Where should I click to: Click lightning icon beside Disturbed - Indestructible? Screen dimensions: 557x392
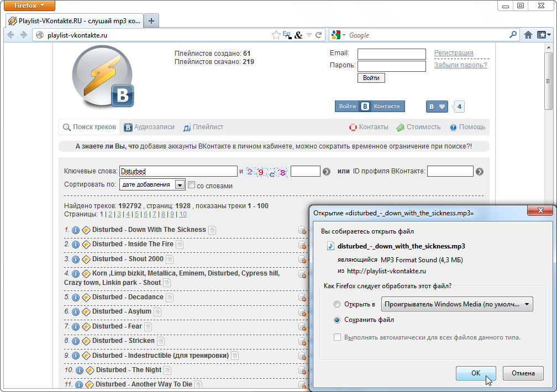[86, 356]
